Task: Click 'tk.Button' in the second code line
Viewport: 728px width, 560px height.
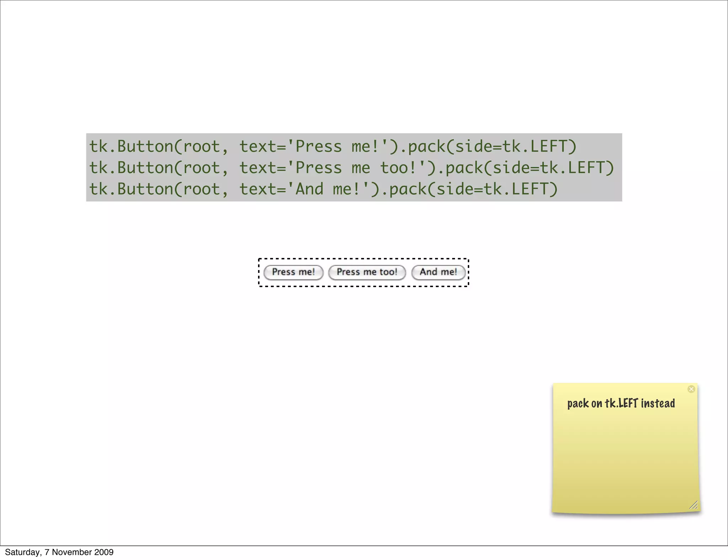Action: [131, 168]
